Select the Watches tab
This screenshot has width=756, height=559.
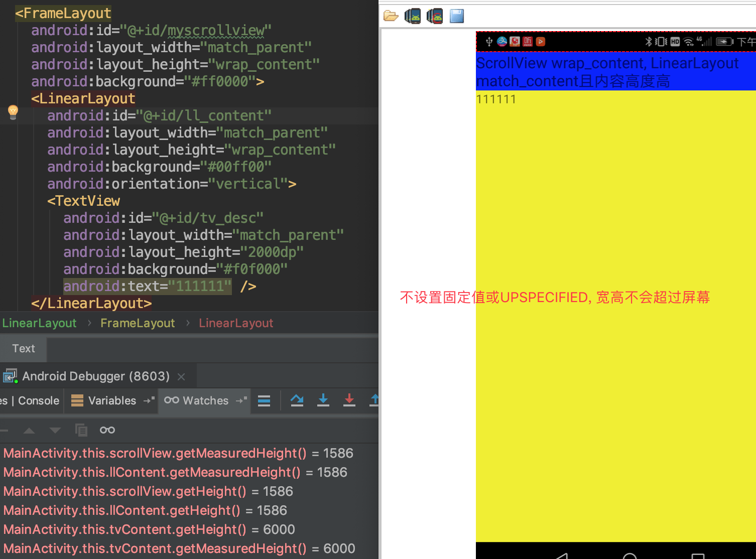click(x=206, y=400)
